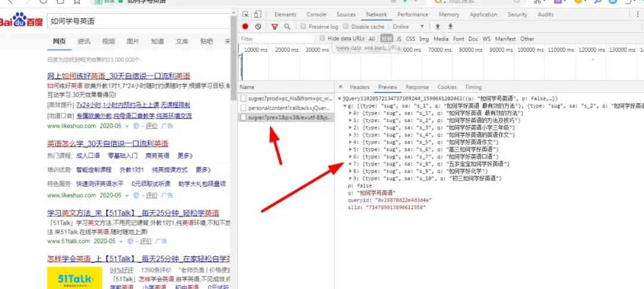Screen dimensions: 644x289
Task: Expand item 9 with s_10 suggestion
Action: coord(350,179)
